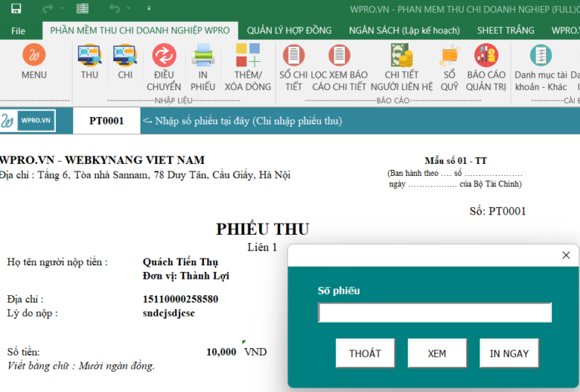
Task: Click the Số phiếu input field in dialog
Action: coord(435,313)
